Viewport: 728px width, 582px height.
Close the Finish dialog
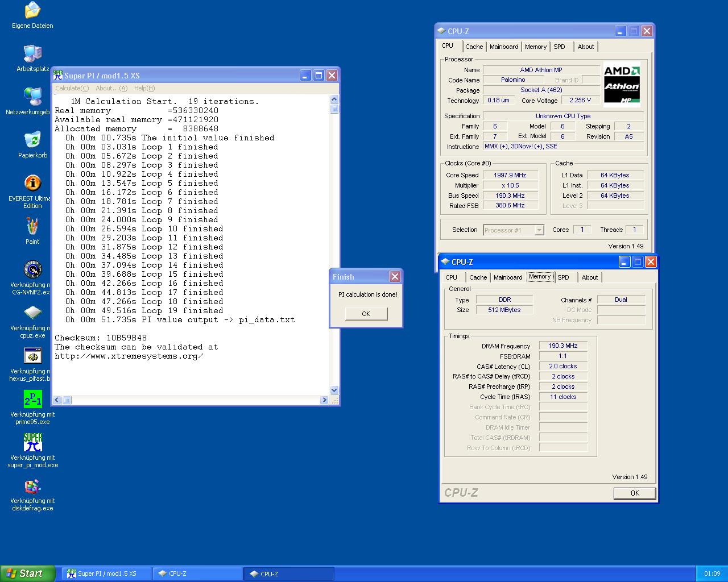pyautogui.click(x=395, y=277)
